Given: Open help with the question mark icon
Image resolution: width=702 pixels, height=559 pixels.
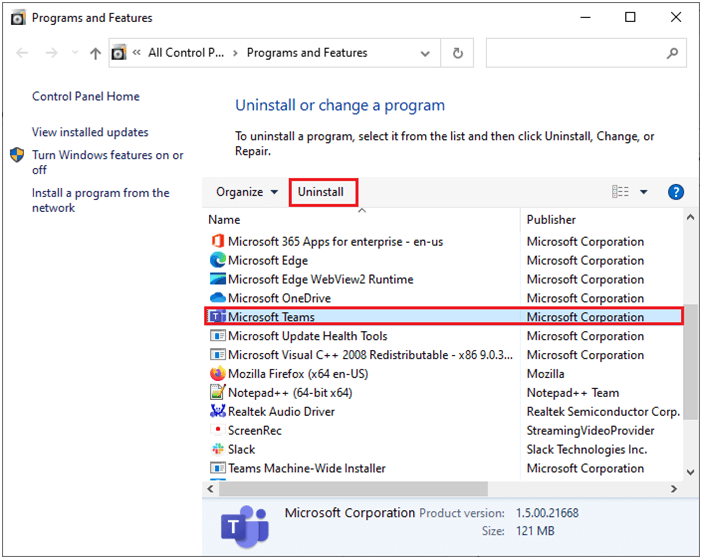Looking at the screenshot, I should click(x=675, y=192).
